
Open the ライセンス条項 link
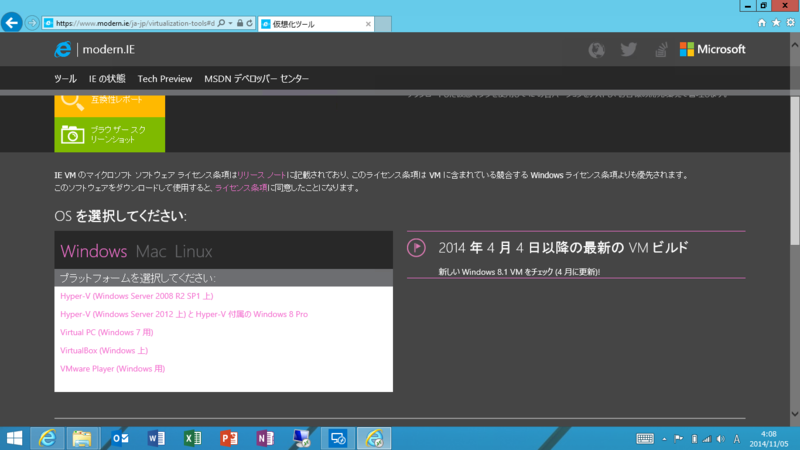(241, 188)
